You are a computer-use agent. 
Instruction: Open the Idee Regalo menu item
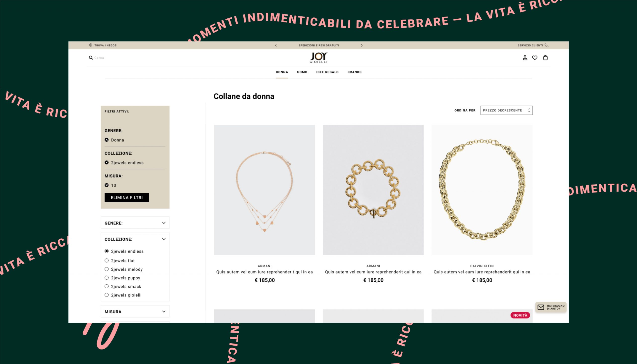pyautogui.click(x=327, y=72)
